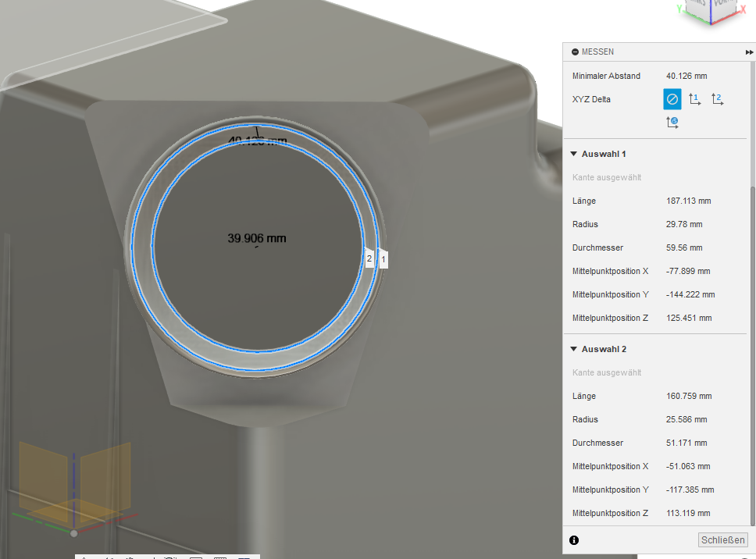Screen dimensions: 756x559
Task: Click the Radius value 25.586 mm
Action: click(x=686, y=419)
